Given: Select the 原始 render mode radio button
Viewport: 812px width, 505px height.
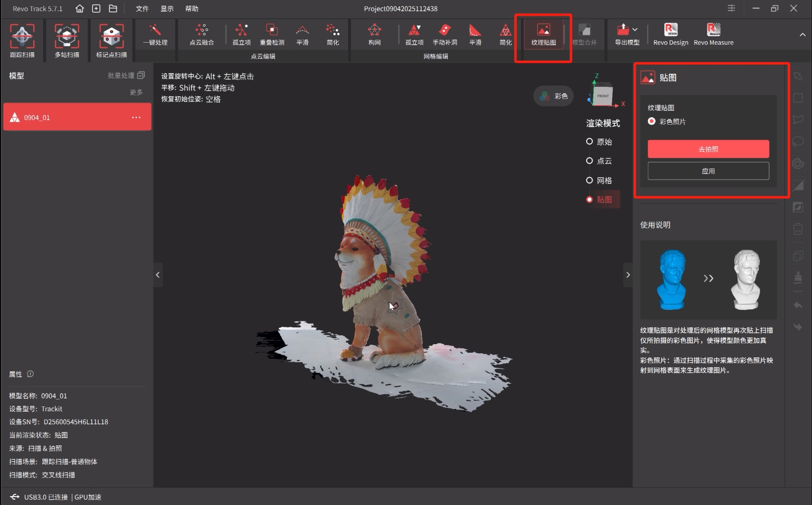Looking at the screenshot, I should coord(590,141).
